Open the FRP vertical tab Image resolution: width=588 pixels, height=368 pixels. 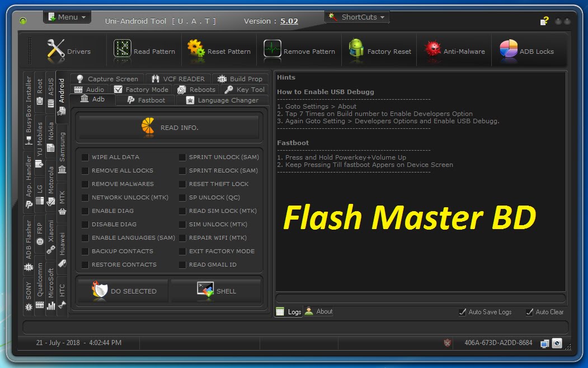click(x=40, y=234)
